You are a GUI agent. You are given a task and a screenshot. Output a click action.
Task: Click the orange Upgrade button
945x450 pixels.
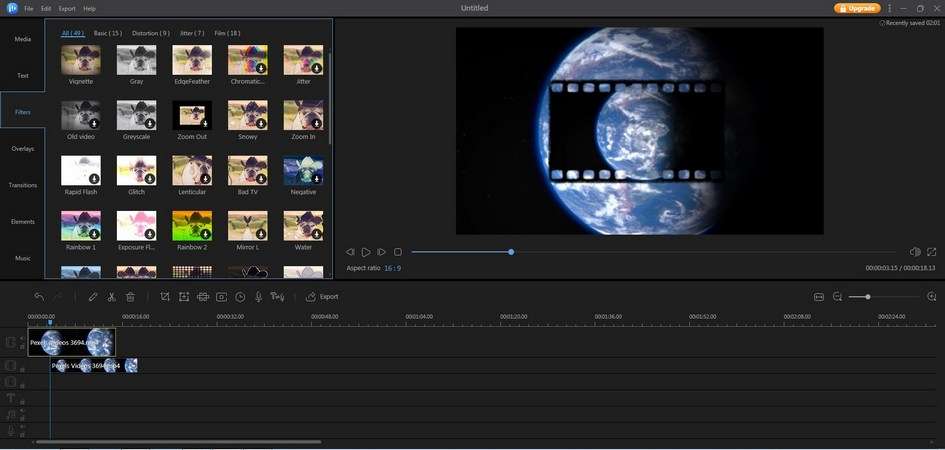tap(857, 8)
